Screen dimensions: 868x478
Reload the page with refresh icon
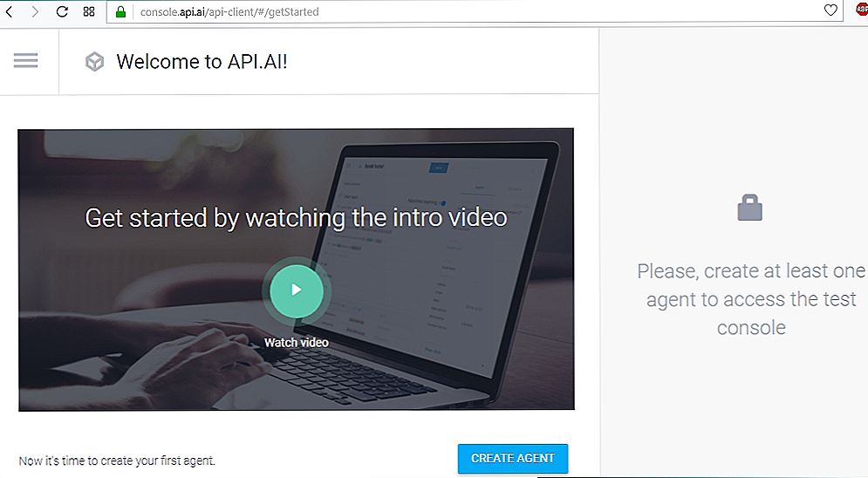tap(62, 11)
